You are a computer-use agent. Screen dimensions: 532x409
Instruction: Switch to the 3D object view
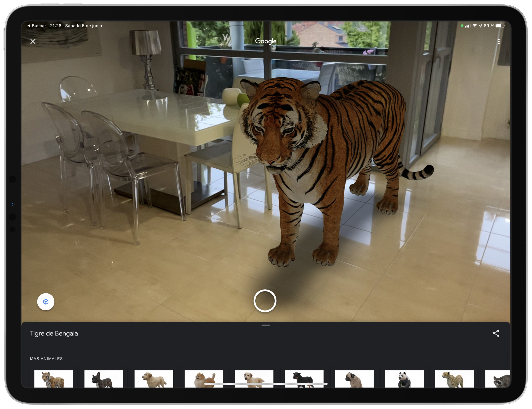pos(46,302)
